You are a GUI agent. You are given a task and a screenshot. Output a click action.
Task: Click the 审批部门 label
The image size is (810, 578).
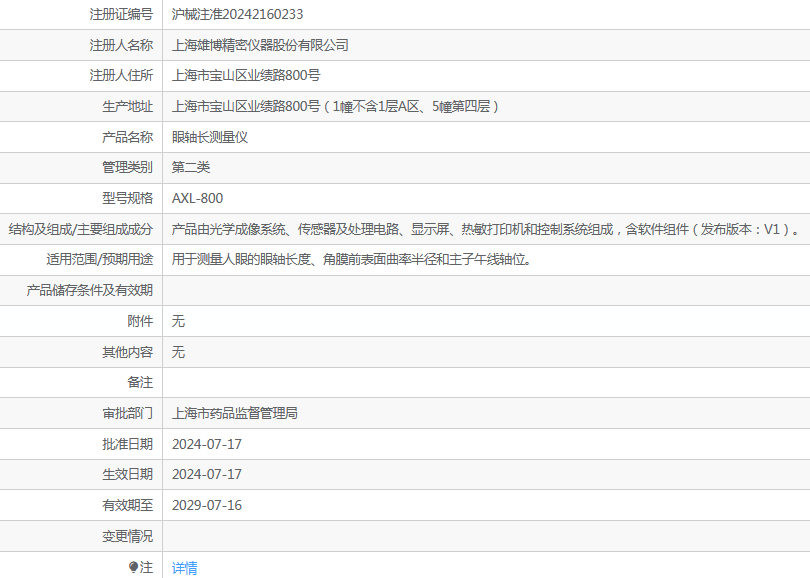click(128, 413)
